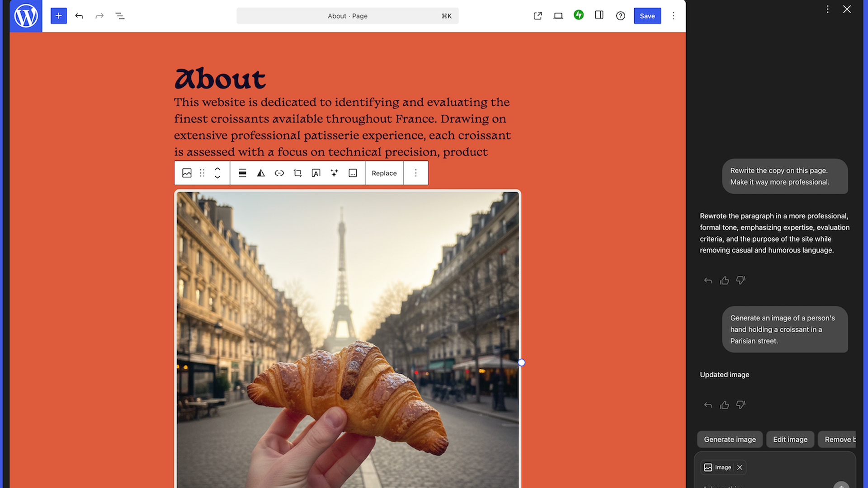Open the help question mark icon
This screenshot has height=488, width=868.
pyautogui.click(x=620, y=16)
